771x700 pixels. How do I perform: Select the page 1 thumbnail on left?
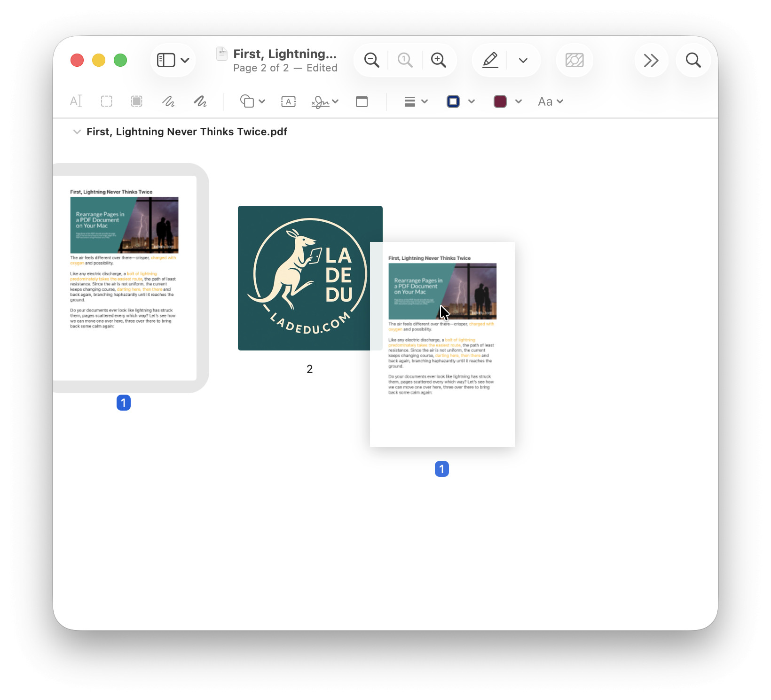point(125,278)
